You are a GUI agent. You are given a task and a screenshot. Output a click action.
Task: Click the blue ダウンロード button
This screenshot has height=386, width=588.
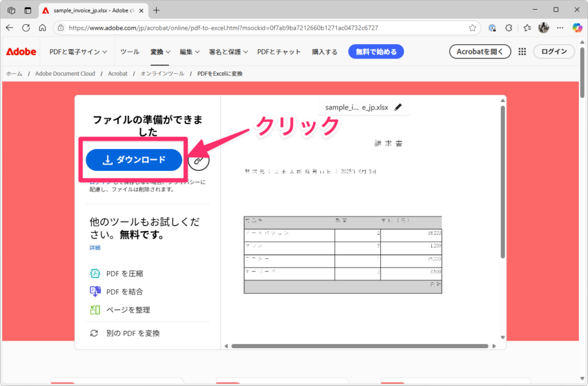click(134, 160)
